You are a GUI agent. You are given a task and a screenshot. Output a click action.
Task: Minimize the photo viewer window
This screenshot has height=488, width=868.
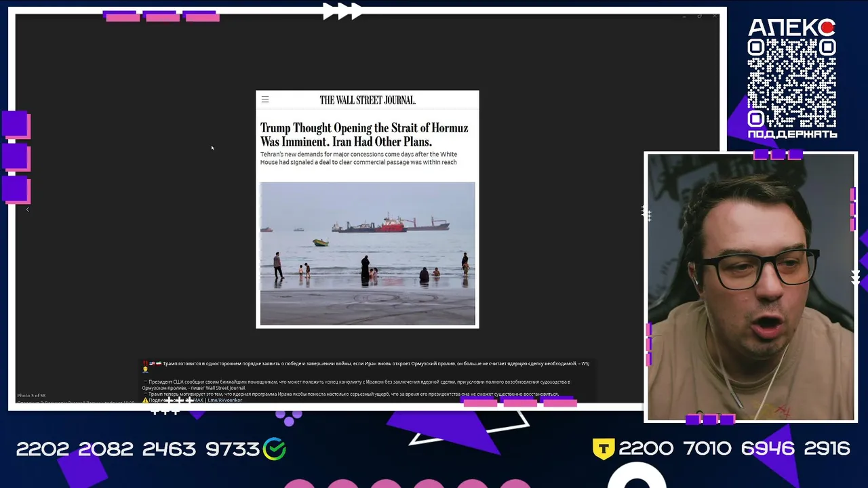tap(684, 16)
